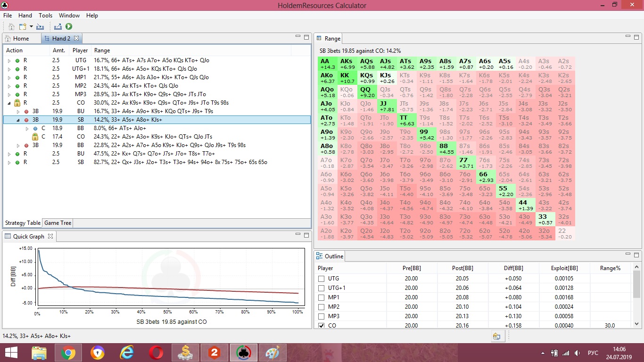644x362 pixels.
Task: Select the AA cell in range grid
Action: (328, 64)
